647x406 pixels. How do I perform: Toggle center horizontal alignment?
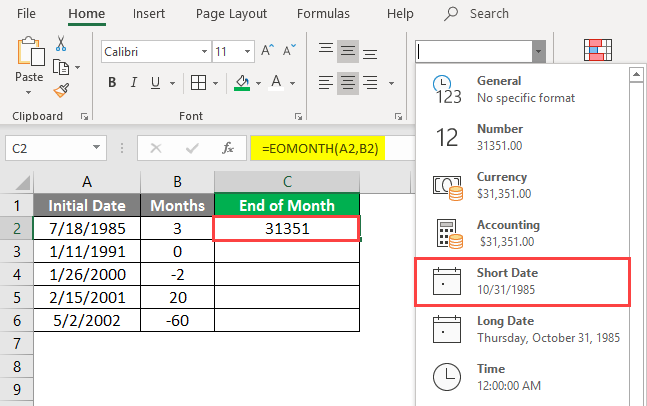pos(347,82)
